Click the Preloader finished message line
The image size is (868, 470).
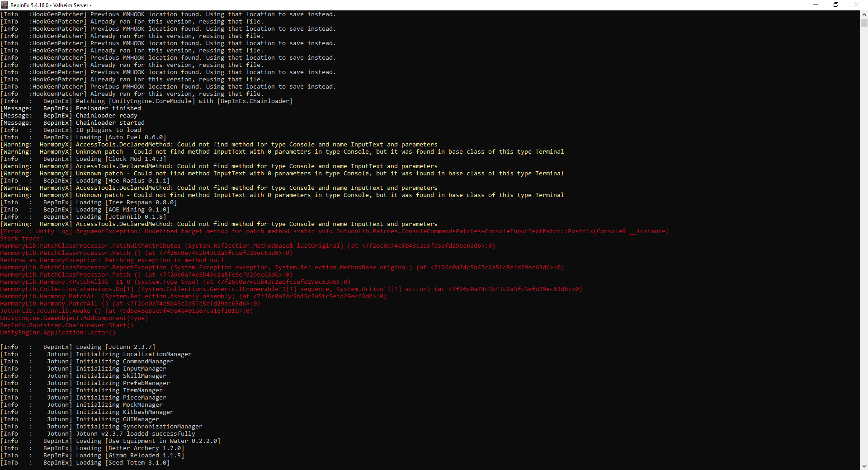point(70,108)
